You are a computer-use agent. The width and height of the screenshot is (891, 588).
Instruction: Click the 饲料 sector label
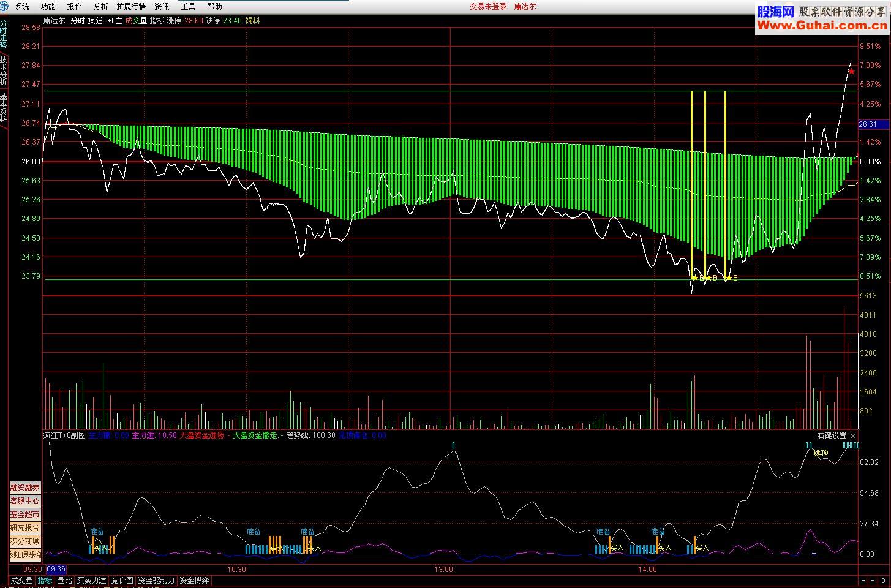252,20
